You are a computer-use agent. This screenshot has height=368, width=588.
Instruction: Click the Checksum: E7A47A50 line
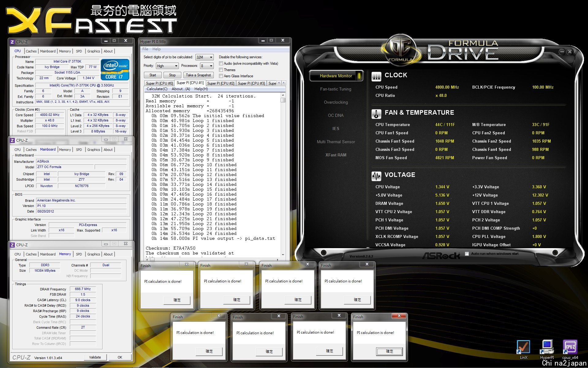[x=170, y=248]
